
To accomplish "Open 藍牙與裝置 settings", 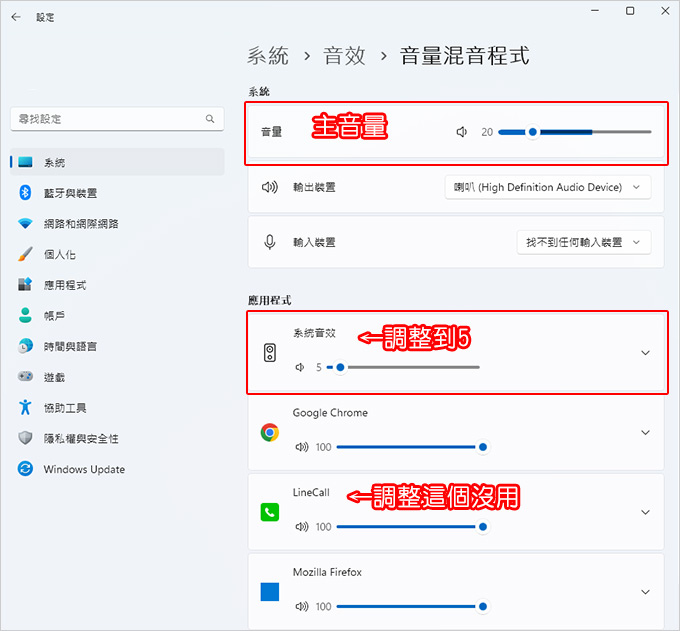I will pyautogui.click(x=117, y=193).
